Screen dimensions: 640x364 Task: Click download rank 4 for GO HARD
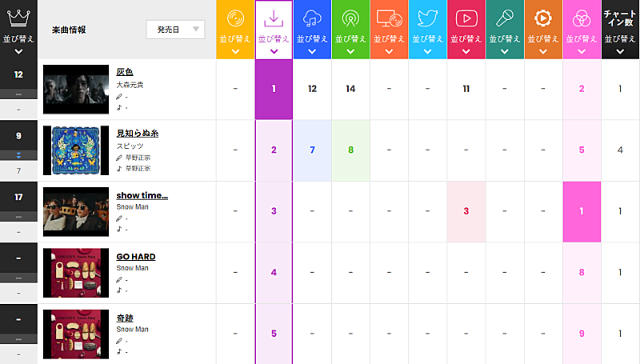(x=274, y=273)
